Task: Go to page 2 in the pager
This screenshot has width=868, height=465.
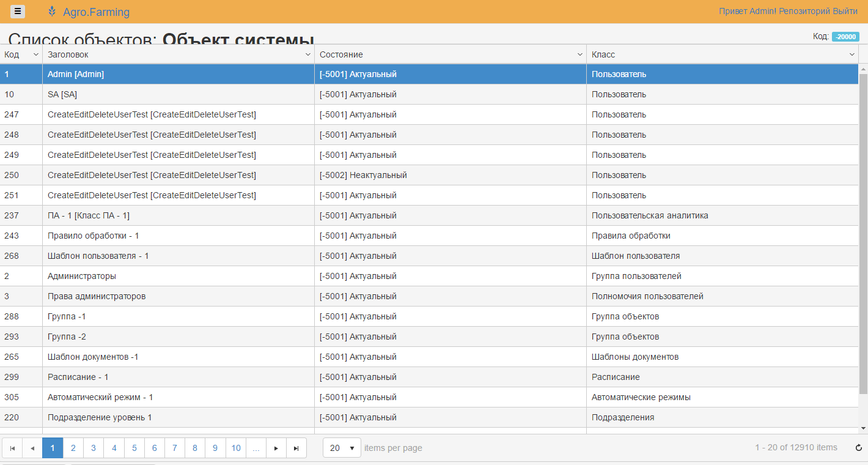Action: point(73,448)
